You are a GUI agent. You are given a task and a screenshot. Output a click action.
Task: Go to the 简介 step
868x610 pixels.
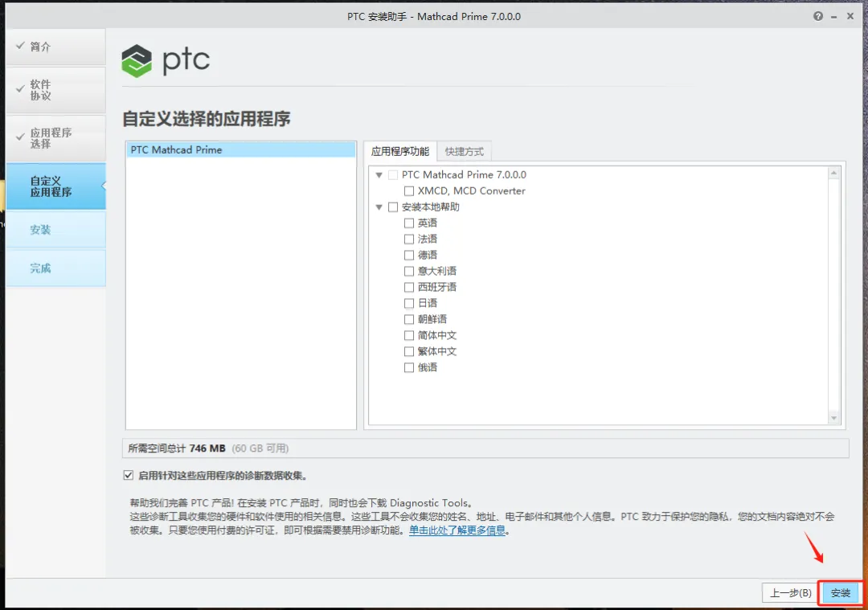[x=56, y=47]
